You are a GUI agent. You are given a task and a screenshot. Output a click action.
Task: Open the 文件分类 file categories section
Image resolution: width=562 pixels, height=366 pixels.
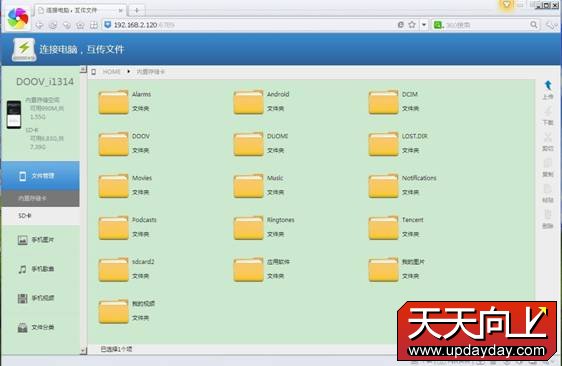tap(36, 327)
